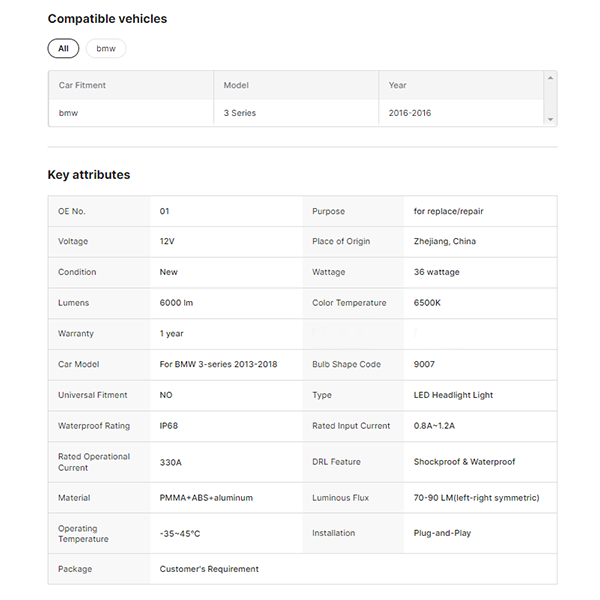The height and width of the screenshot is (600, 600).
Task: Click the 'For BMW 3-series 2013-2018' value
Action: 218,364
